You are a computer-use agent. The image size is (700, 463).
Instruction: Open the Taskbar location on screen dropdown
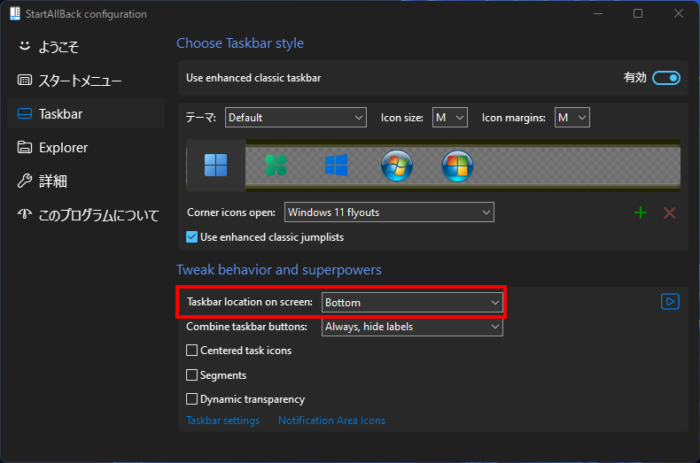click(x=412, y=302)
